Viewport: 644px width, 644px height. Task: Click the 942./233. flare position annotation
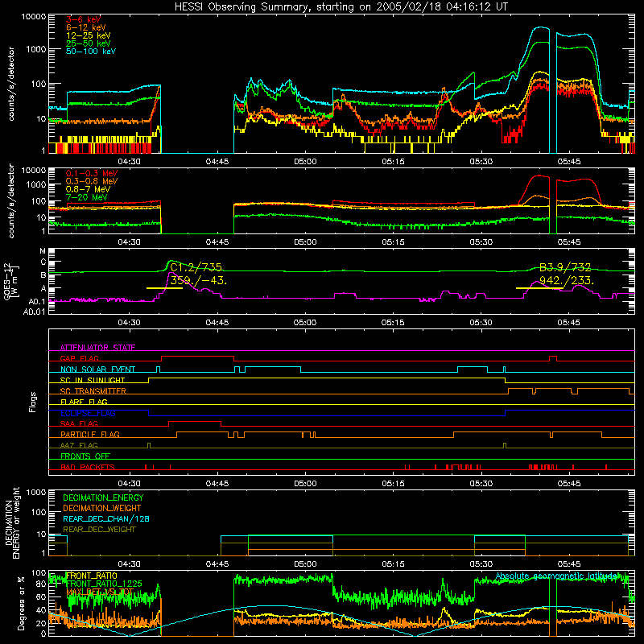(x=567, y=280)
